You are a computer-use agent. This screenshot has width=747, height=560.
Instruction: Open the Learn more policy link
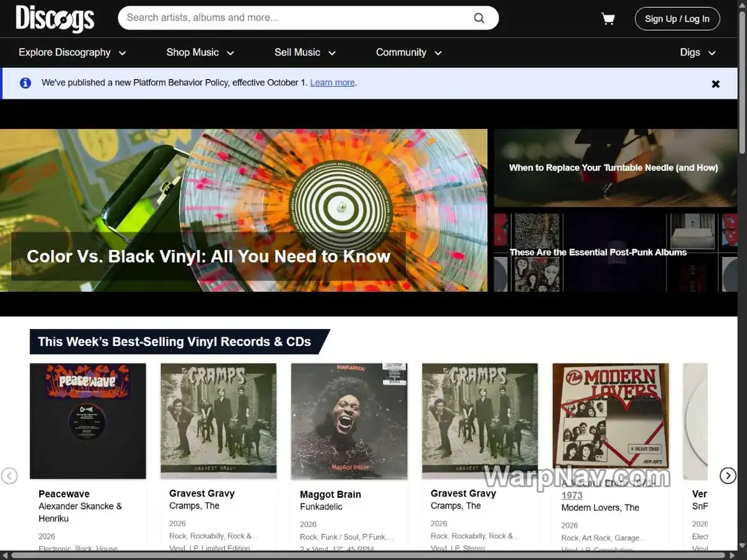(332, 83)
